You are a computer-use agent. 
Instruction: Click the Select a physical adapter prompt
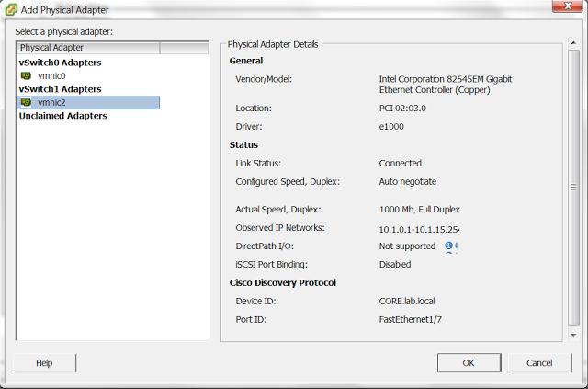(63, 31)
